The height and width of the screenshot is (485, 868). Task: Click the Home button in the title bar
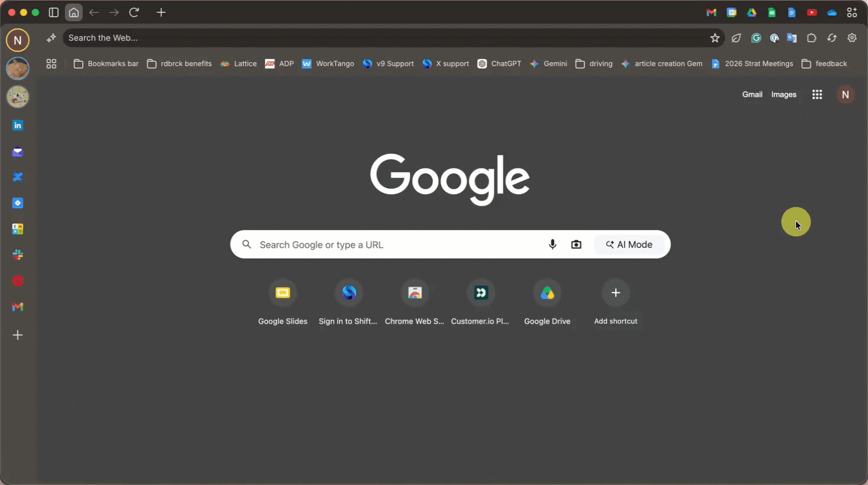coord(74,12)
